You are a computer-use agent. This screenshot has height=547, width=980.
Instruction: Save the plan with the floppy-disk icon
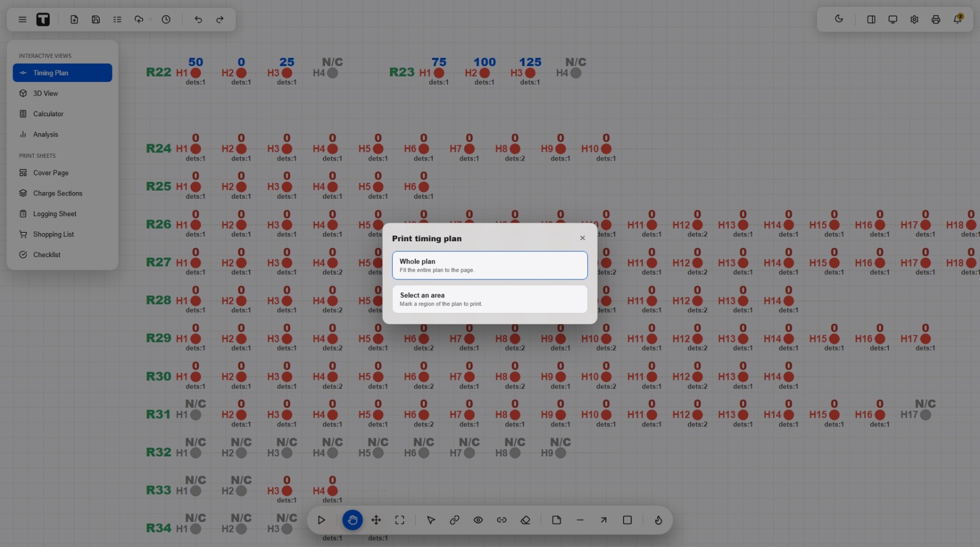tap(96, 20)
